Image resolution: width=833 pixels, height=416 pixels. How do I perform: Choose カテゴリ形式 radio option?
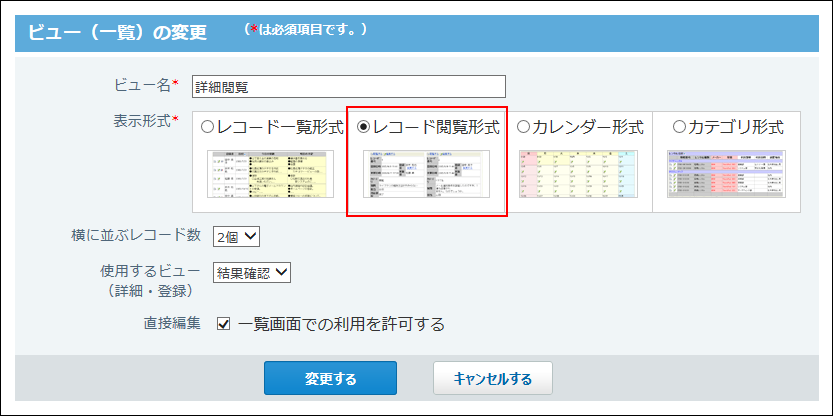click(679, 127)
